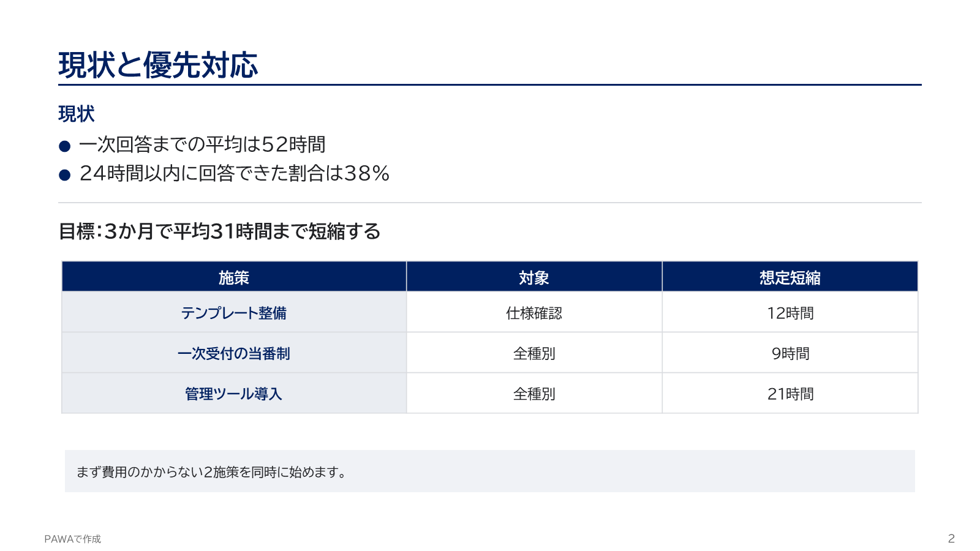Click the 対象 column header
The image size is (980, 551).
pos(534,277)
